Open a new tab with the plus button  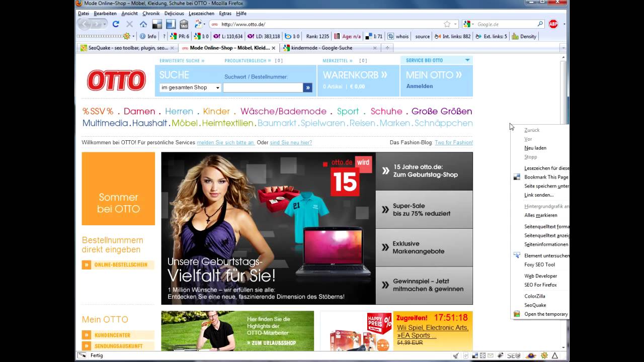tap(387, 48)
